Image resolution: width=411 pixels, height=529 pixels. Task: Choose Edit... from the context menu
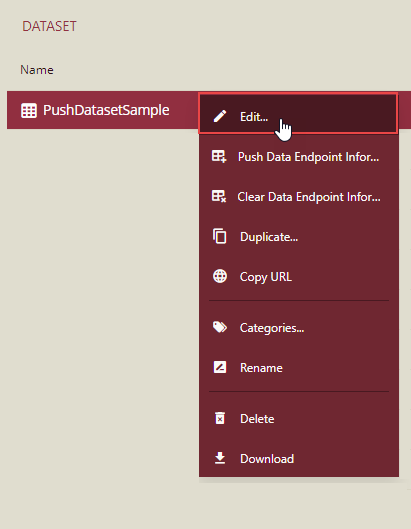pyautogui.click(x=298, y=114)
